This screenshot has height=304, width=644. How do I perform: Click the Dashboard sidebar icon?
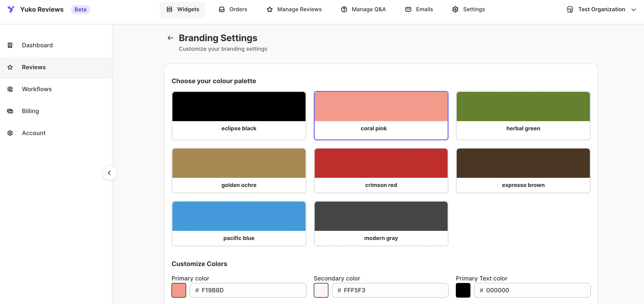10,45
